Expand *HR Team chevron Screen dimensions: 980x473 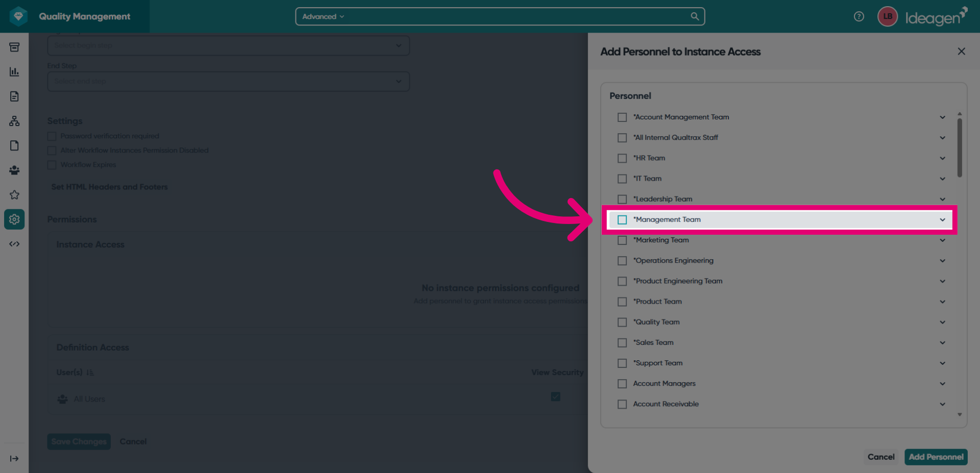(942, 158)
